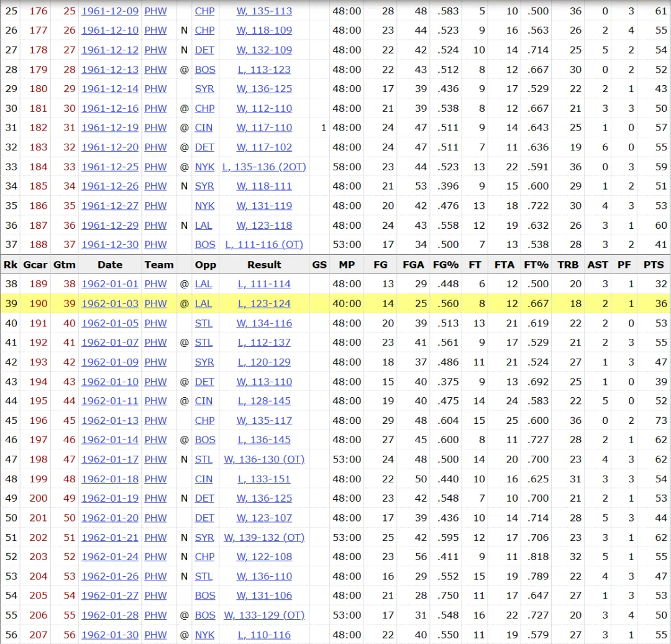This screenshot has width=671, height=644.
Task: Open W, 133-129 (OT) result link
Action: [x=264, y=615]
